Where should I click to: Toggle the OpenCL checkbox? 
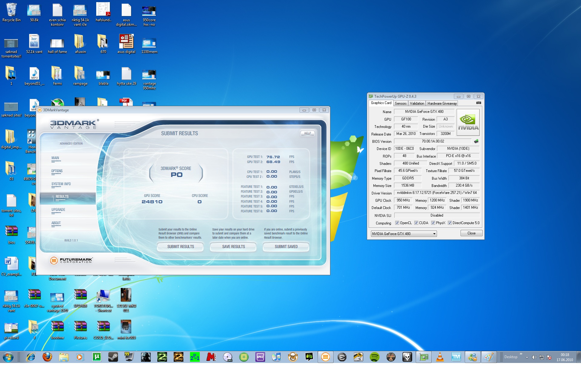397,223
